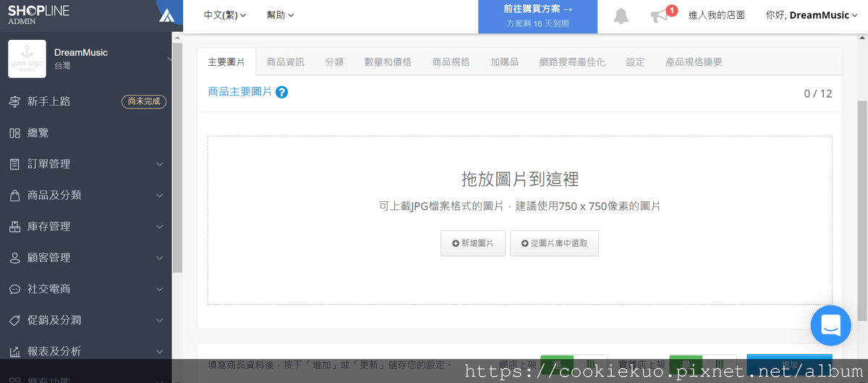
Task: Expand the 訂單管理 chevron
Action: pyautogui.click(x=160, y=164)
